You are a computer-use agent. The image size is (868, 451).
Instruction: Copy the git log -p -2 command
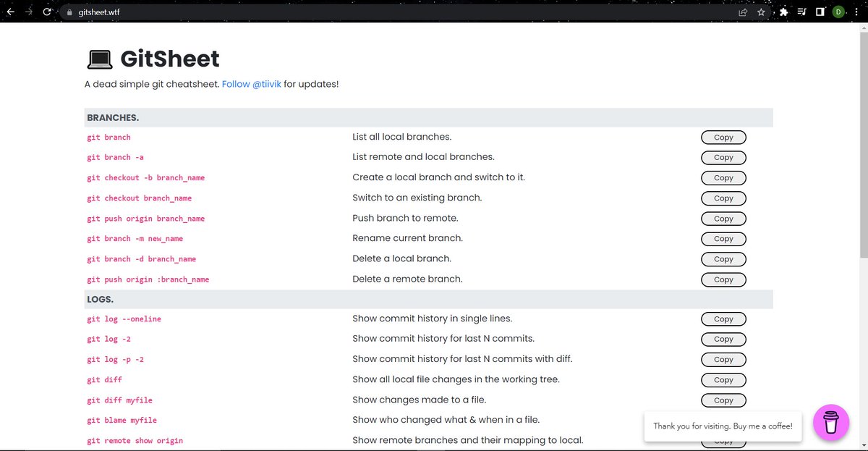pyautogui.click(x=723, y=360)
